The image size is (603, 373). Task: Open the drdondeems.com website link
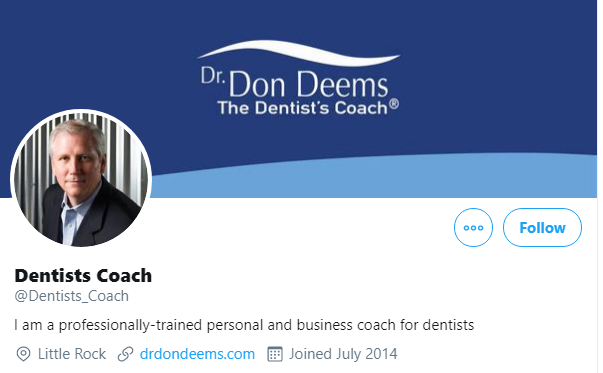pyautogui.click(x=197, y=354)
